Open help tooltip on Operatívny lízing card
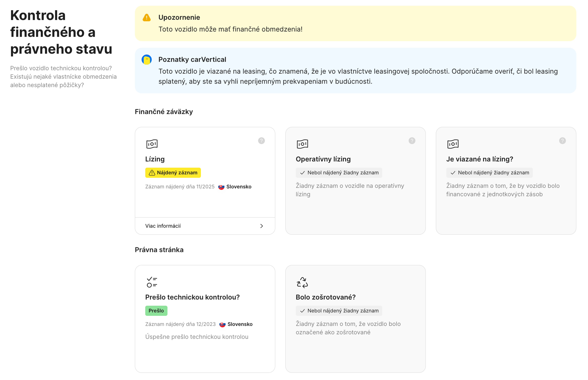 (x=412, y=141)
